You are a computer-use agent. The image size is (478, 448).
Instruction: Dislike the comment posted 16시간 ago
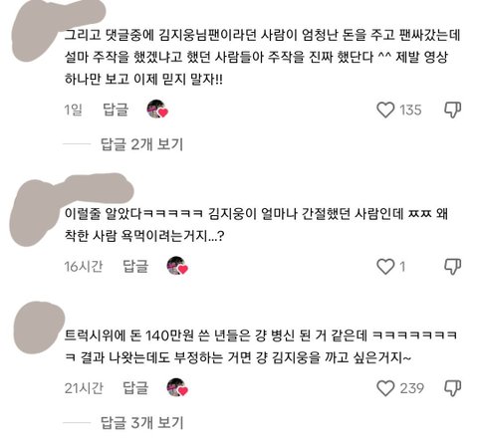(453, 267)
